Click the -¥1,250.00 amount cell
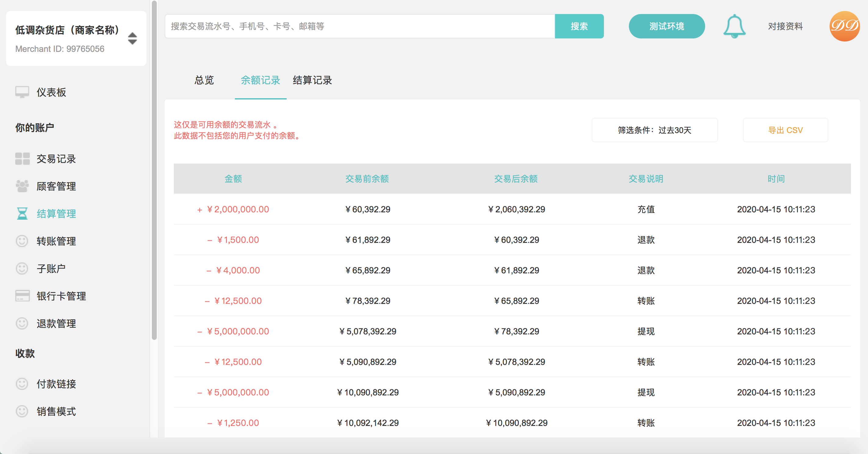 click(x=233, y=423)
